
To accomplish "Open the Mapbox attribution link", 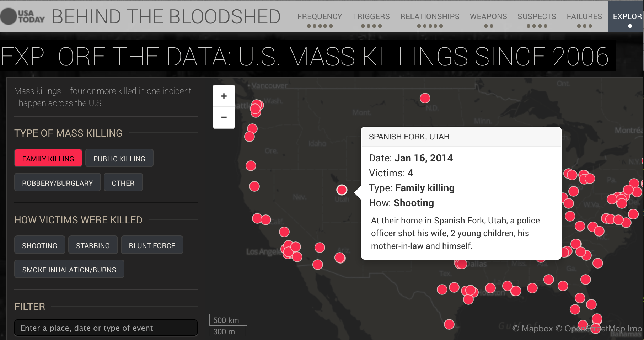I will pos(533,329).
